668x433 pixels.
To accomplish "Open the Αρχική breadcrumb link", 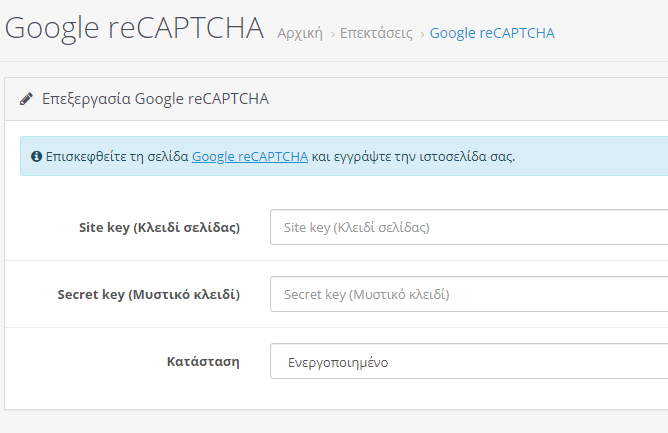I will [300, 33].
